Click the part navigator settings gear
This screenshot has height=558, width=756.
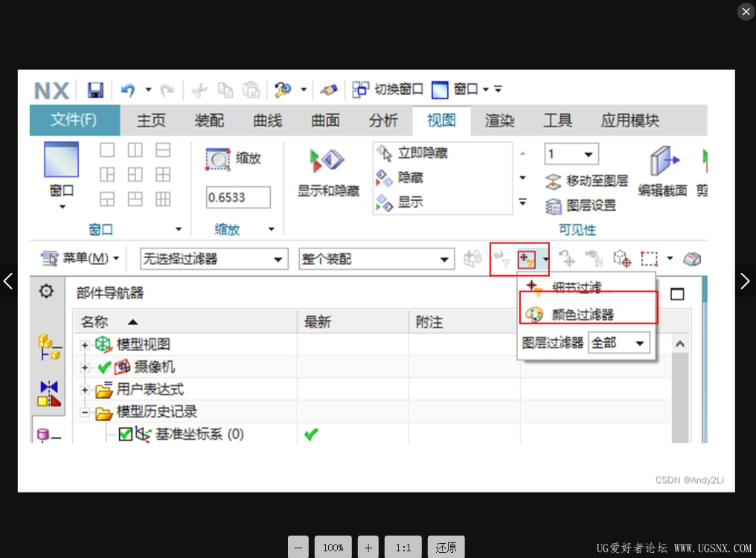(46, 292)
